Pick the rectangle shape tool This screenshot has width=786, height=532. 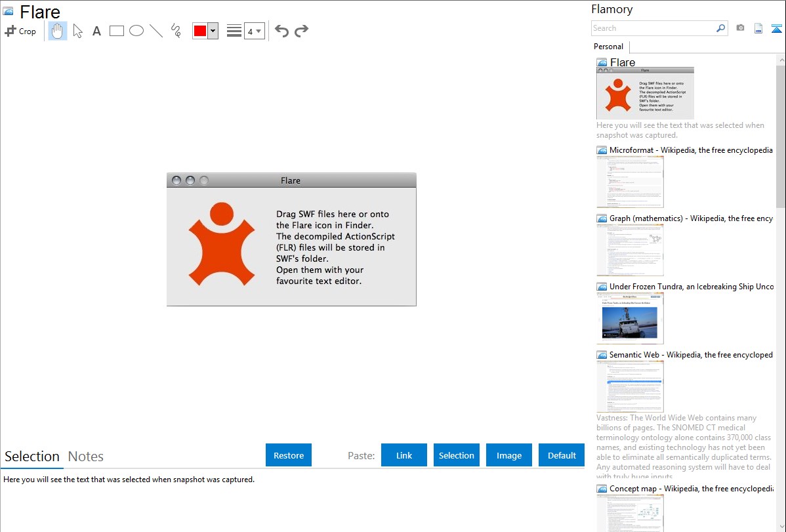click(117, 31)
